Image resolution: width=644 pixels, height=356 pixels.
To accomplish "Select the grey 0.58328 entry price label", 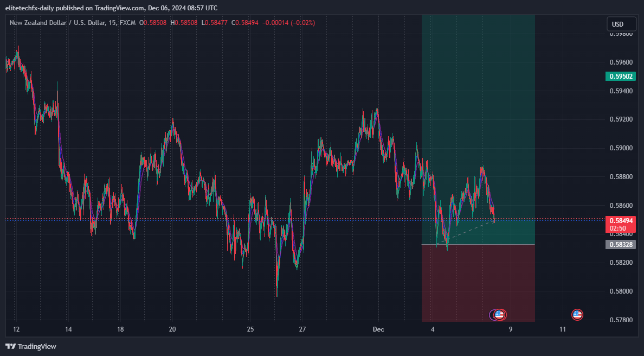I will pyautogui.click(x=621, y=245).
